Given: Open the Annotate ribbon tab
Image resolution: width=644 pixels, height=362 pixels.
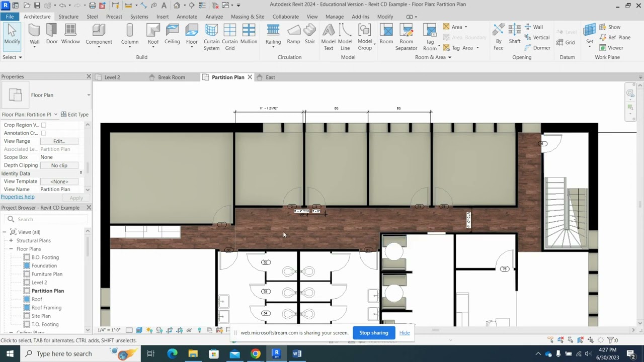Looking at the screenshot, I should point(187,17).
